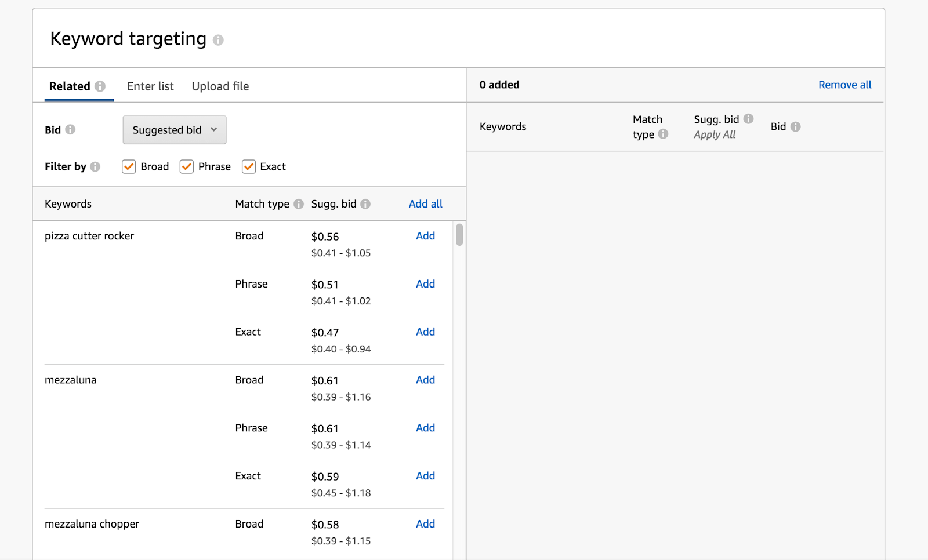Viewport: 928px width, 560px height.
Task: Add mezzaluna Exact match keyword
Action: (425, 476)
